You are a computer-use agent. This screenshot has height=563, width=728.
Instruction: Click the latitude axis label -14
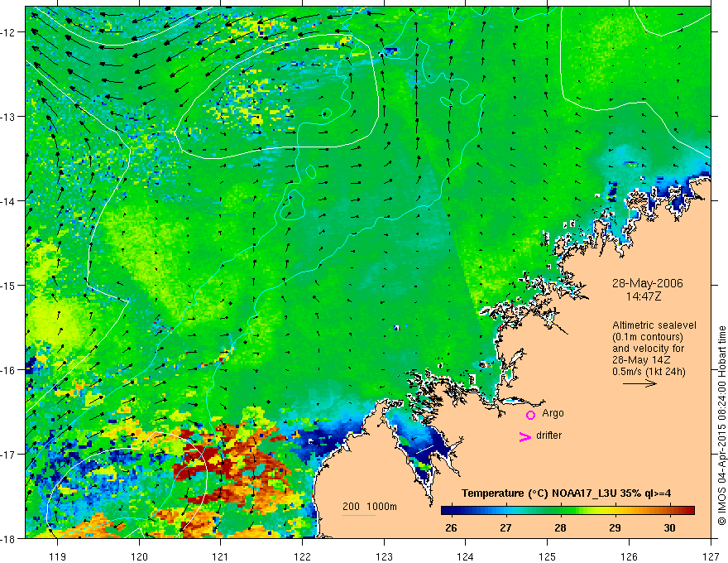(9, 200)
